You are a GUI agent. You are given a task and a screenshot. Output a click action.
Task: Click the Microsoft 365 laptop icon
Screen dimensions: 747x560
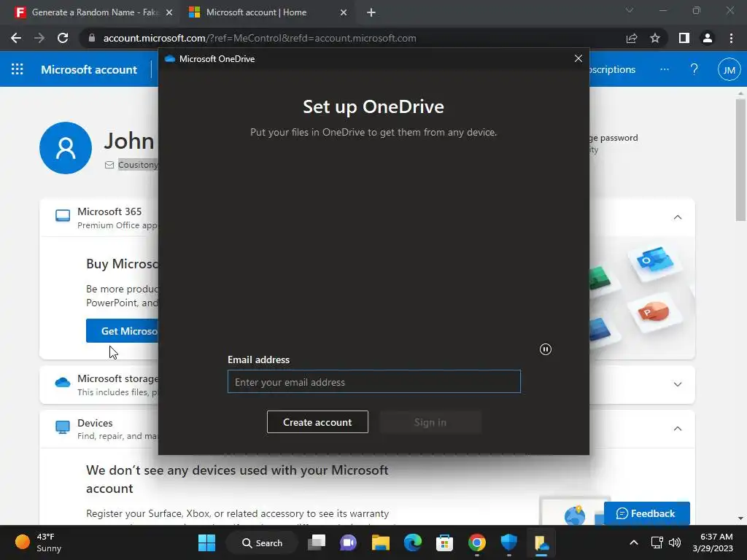(63, 216)
